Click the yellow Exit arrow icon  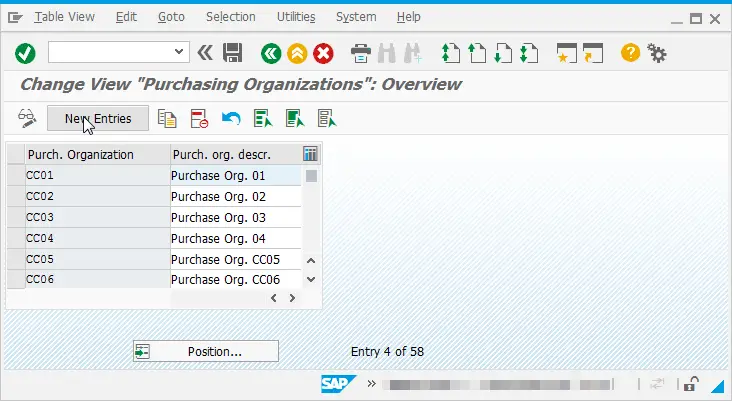297,52
